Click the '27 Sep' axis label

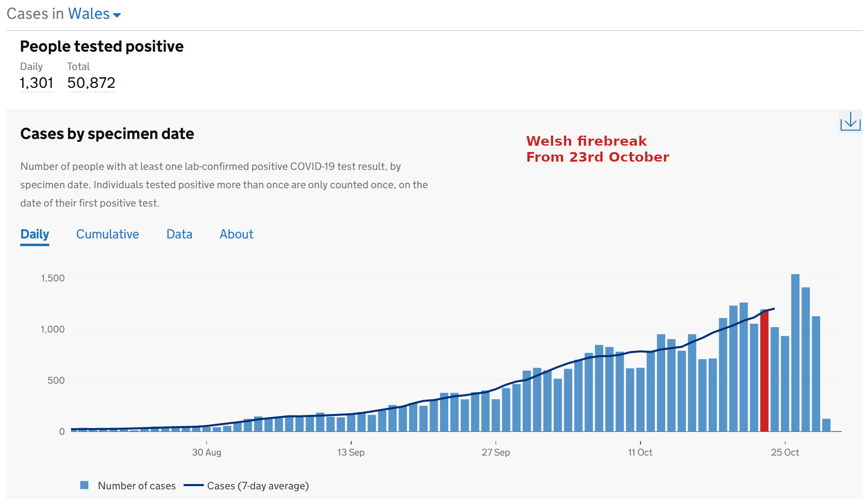(x=496, y=452)
